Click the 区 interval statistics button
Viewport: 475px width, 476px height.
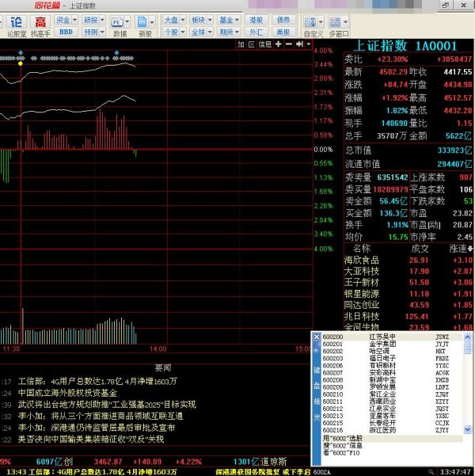[251, 44]
